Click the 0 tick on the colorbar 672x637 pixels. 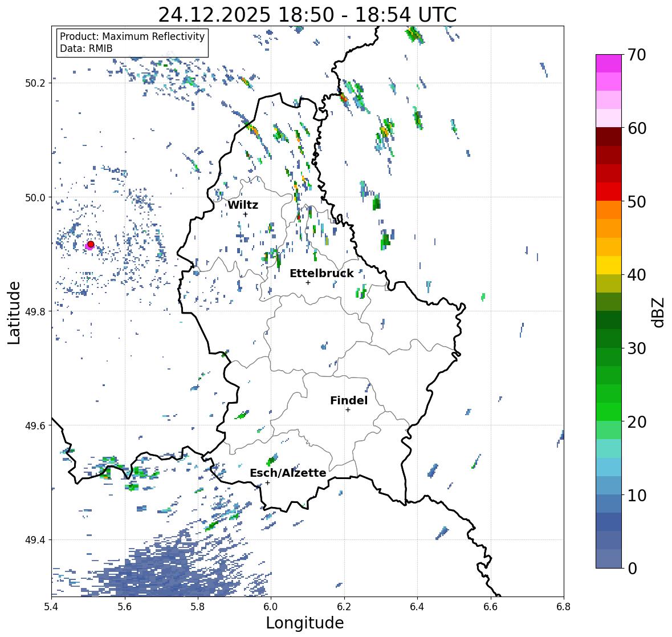click(x=632, y=569)
